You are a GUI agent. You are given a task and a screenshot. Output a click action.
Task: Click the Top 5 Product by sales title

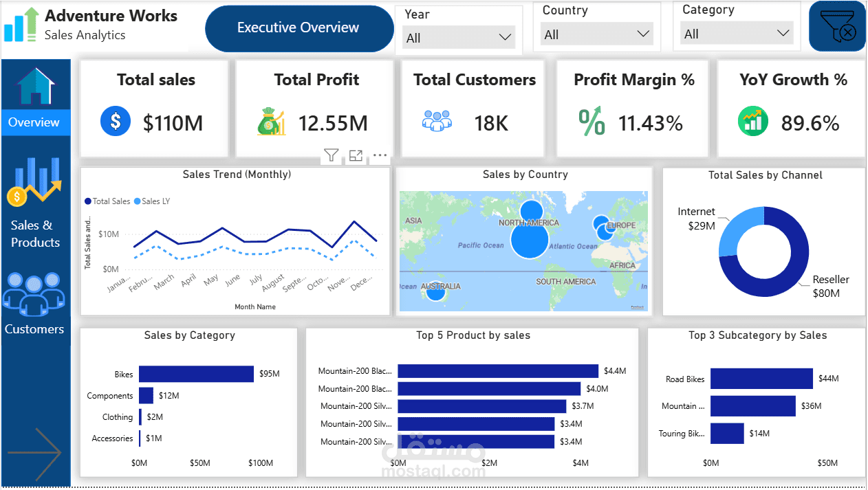(x=473, y=335)
